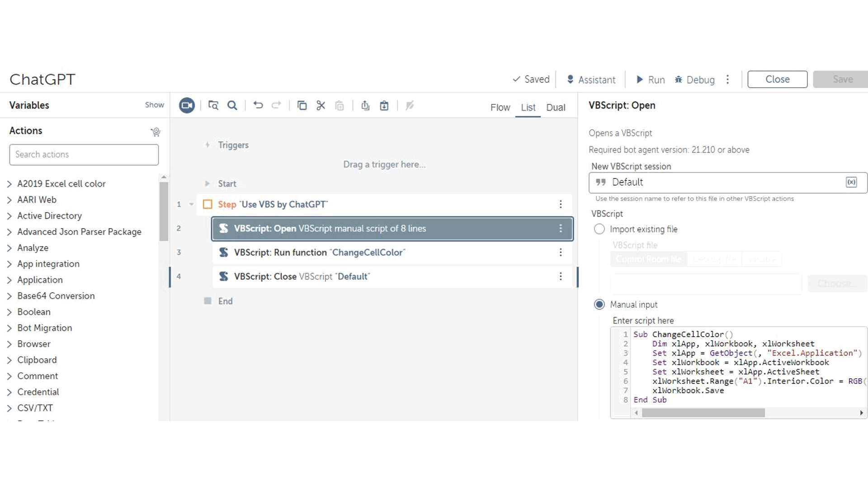Expand the Boolean package

[x=9, y=312]
